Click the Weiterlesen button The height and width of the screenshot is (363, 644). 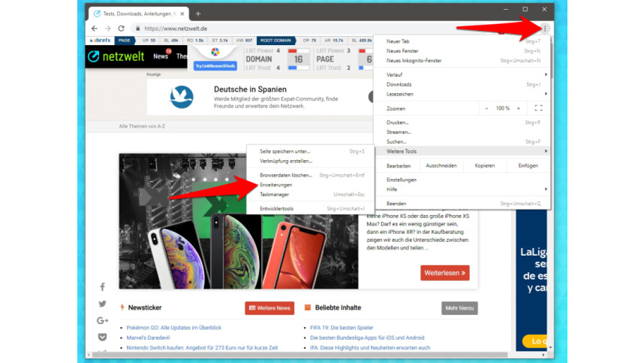(x=445, y=273)
